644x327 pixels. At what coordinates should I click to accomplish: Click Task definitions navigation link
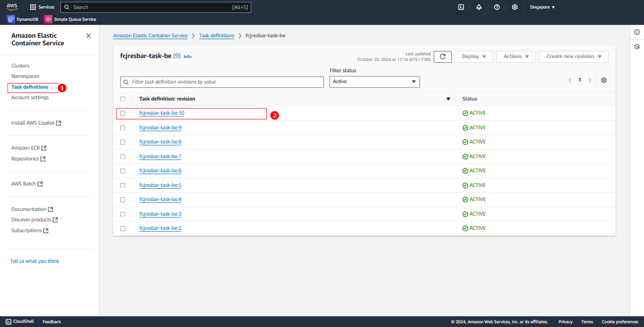click(x=29, y=87)
